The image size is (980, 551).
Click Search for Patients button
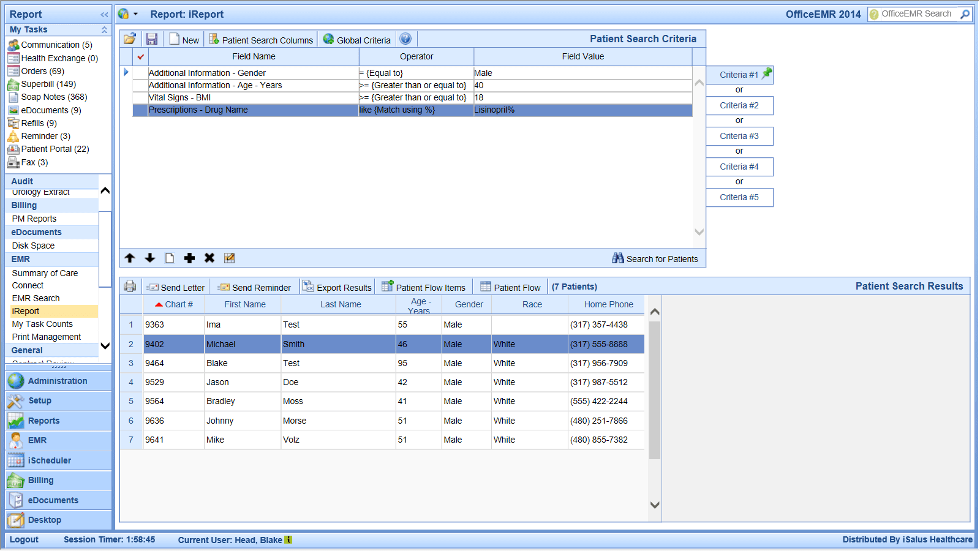pyautogui.click(x=655, y=259)
